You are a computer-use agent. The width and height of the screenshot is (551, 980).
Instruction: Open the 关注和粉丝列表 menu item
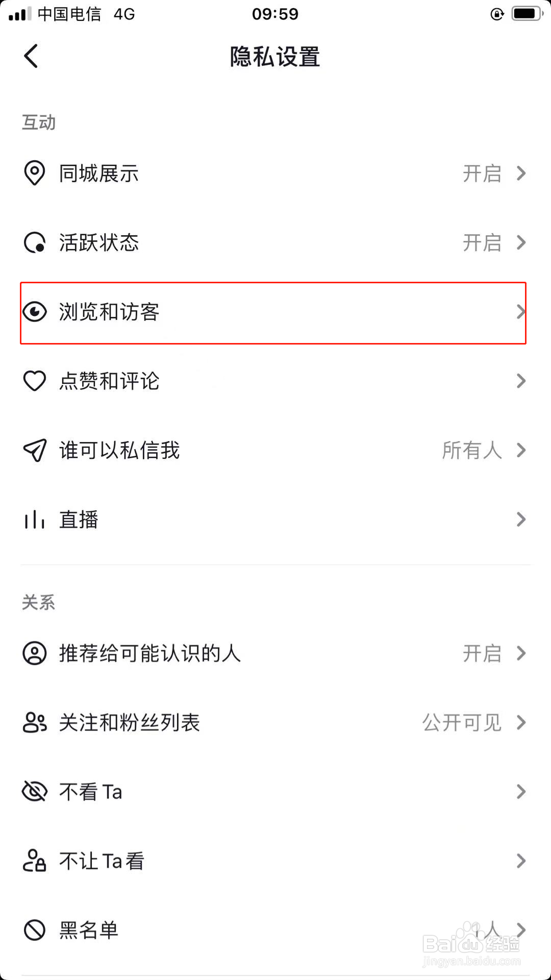coord(275,722)
